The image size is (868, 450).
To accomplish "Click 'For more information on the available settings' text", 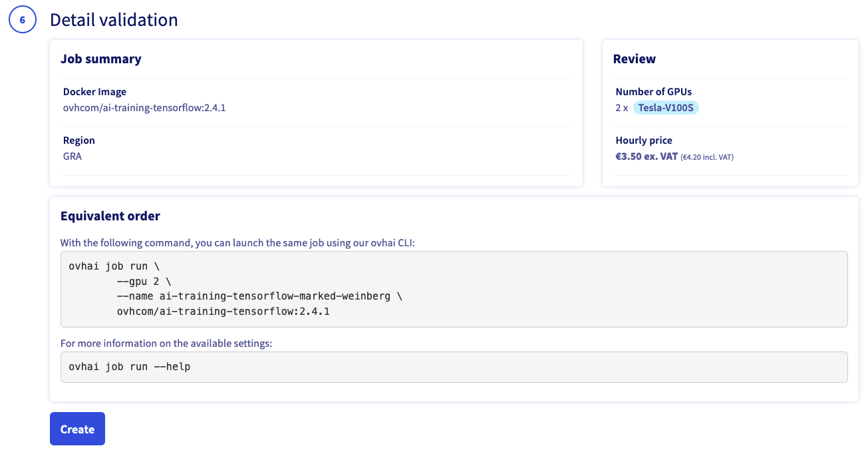I will (166, 343).
